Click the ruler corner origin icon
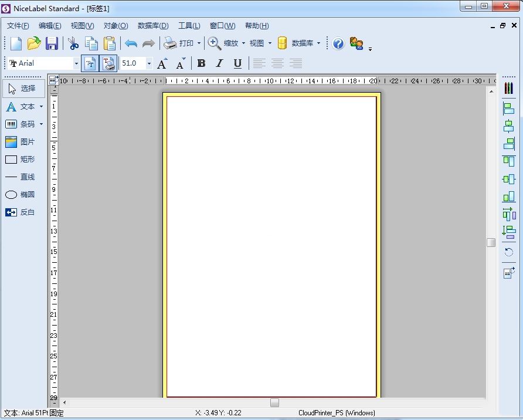 coord(53,80)
